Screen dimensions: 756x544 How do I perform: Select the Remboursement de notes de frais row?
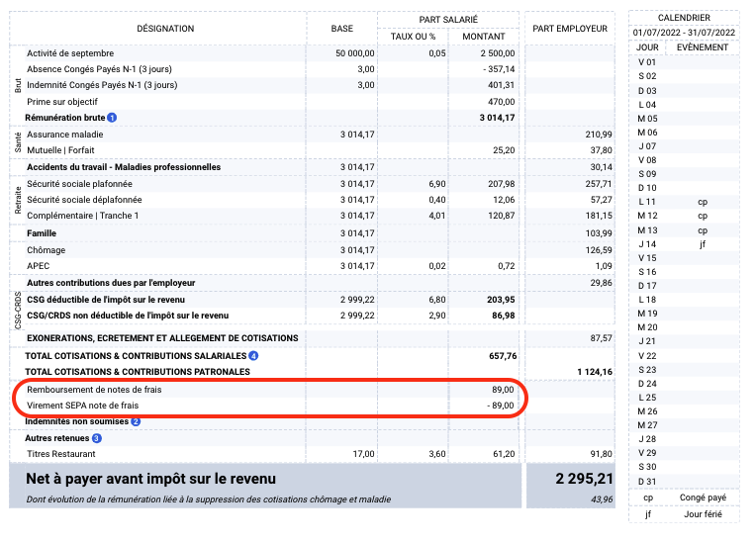(x=95, y=389)
